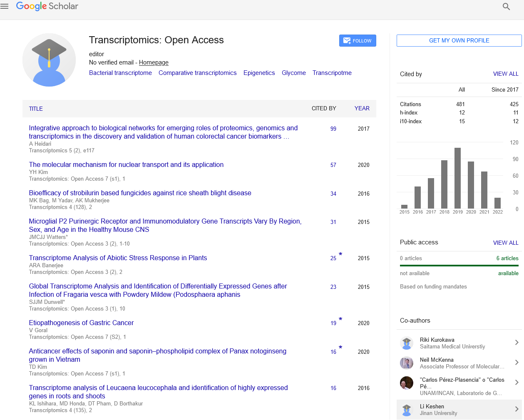Open the 23 citations count
Image resolution: width=524 pixels, height=420 pixels.
[x=333, y=287]
